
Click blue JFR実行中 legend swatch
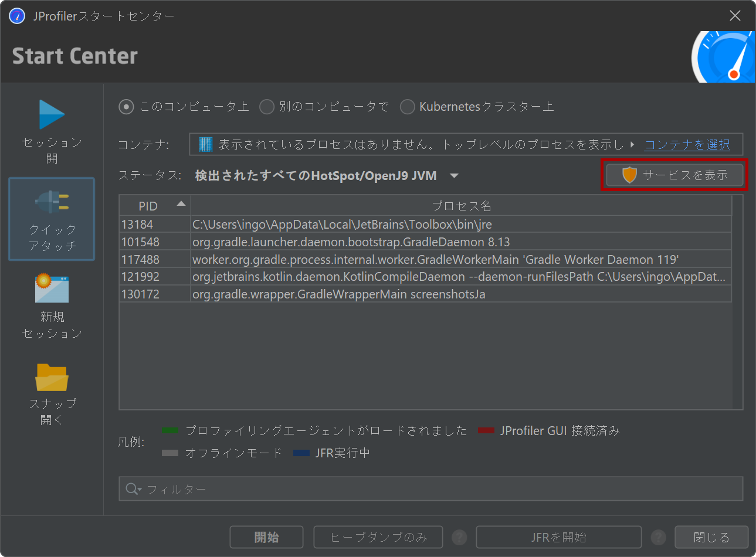click(x=301, y=453)
